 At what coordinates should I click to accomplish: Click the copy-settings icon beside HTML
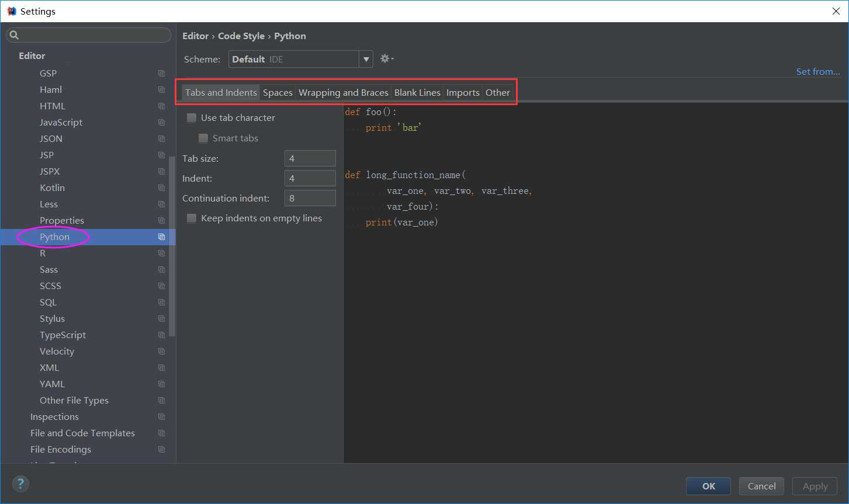(x=161, y=106)
